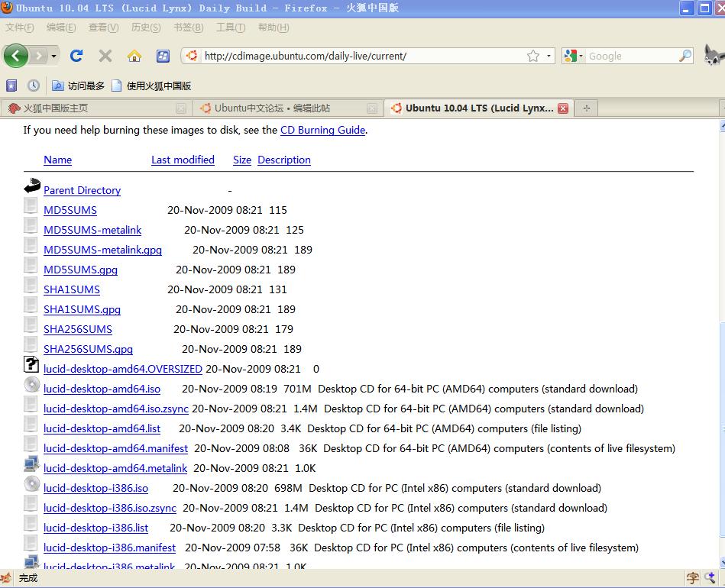This screenshot has width=725, height=588.
Task: Download lucid-desktop-i386.iso
Action: 95,489
